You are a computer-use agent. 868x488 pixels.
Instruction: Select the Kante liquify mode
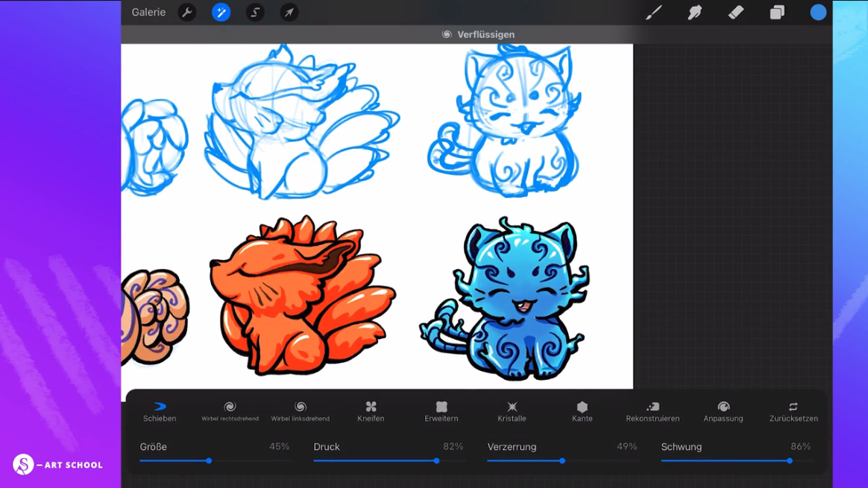582,412
